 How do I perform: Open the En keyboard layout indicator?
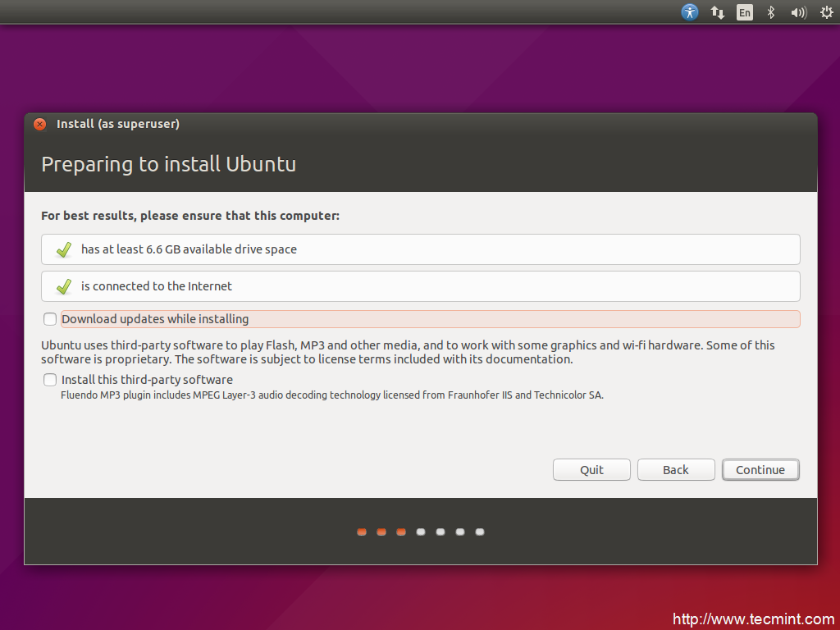745,12
